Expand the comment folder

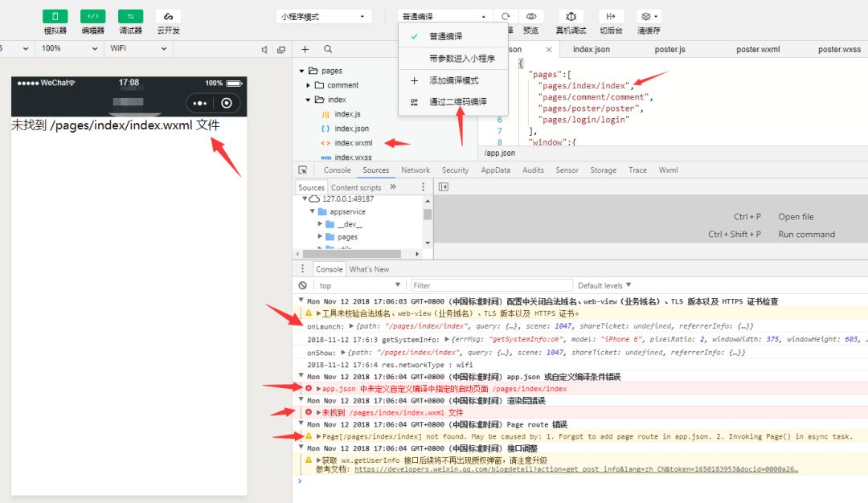pyautogui.click(x=309, y=85)
